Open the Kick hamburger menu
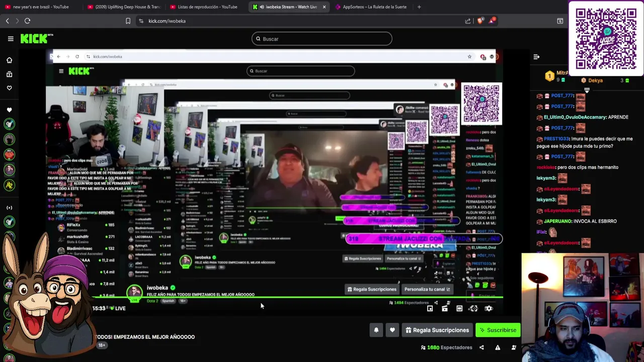 coord(11,39)
